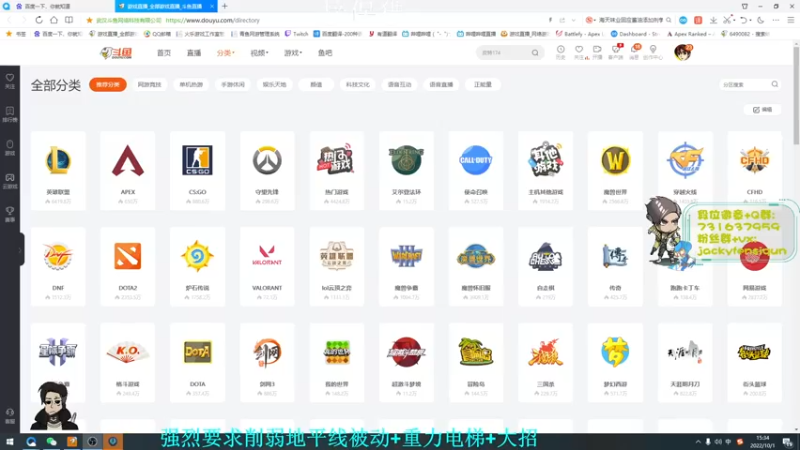
Task: Reload the page with refresh icon
Action: 39,20
